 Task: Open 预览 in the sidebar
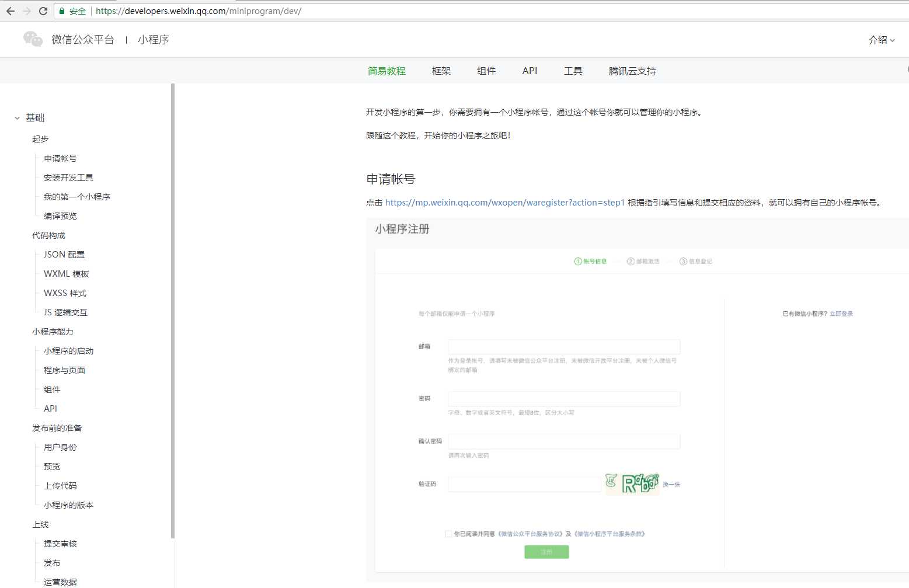coord(52,467)
